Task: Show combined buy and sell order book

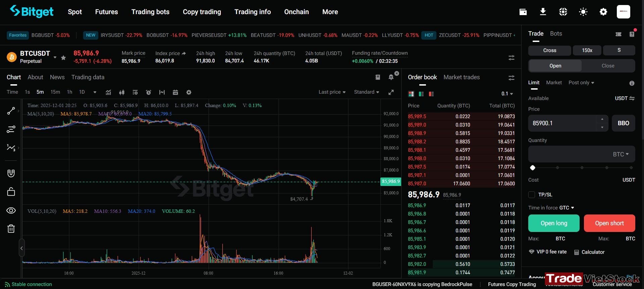Action: (x=411, y=94)
